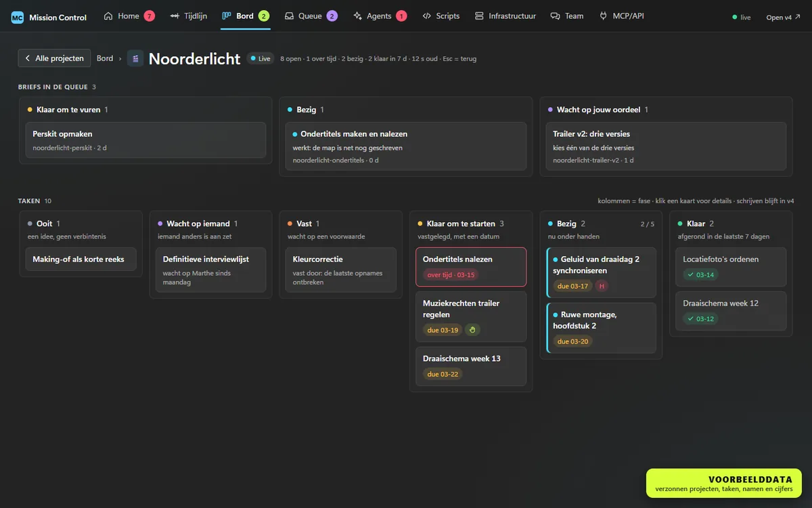Click checkmark 03-12 badge on Draaischema week 12
The width and height of the screenshot is (812, 508).
coord(700,318)
